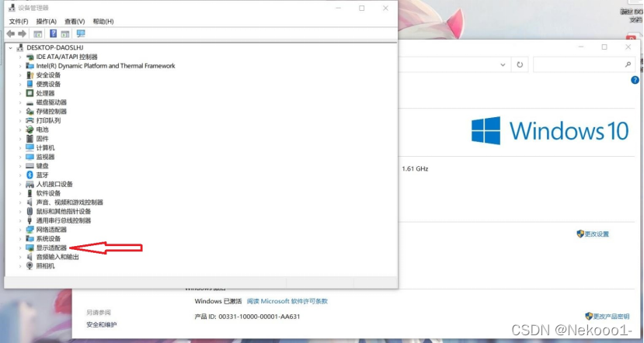The width and height of the screenshot is (644, 343).
Task: Click the 产品 ID: 00331-10000-00001-AA631 text
Action: (x=247, y=317)
